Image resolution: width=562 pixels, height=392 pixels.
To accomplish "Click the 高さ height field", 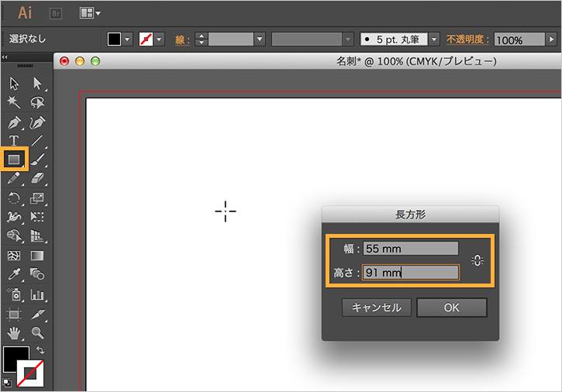I will coord(411,273).
